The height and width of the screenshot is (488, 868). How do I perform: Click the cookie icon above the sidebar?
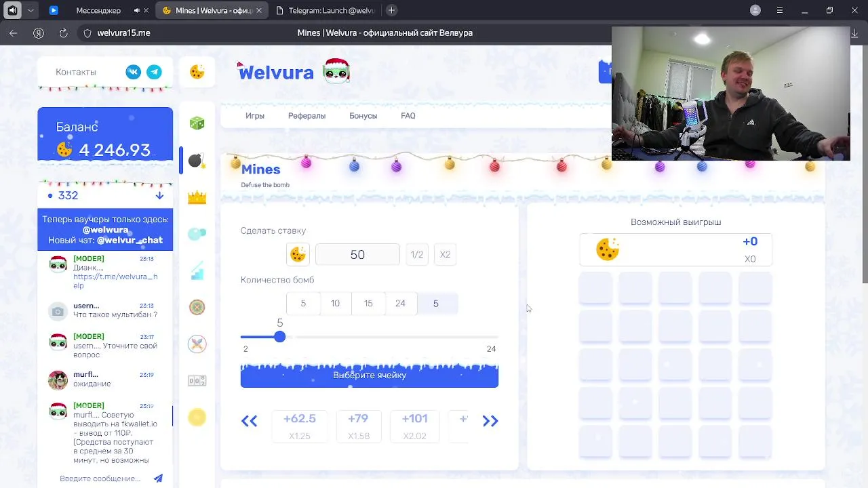[197, 72]
